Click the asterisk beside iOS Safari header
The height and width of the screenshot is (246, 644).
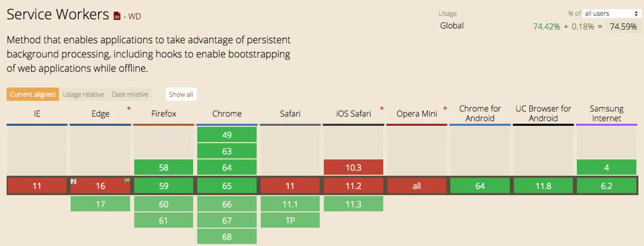[x=382, y=109]
